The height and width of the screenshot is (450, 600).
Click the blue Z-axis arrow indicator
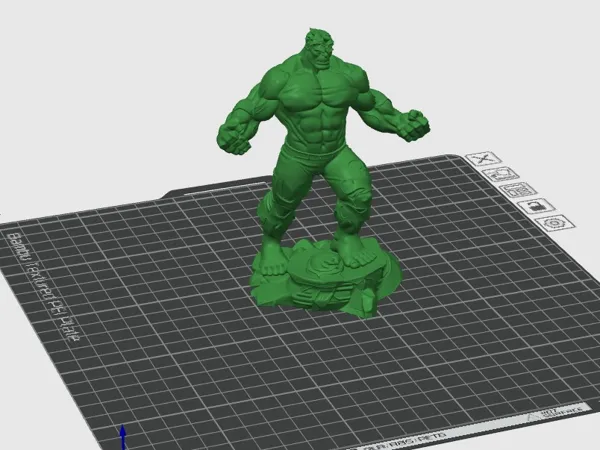(123, 437)
